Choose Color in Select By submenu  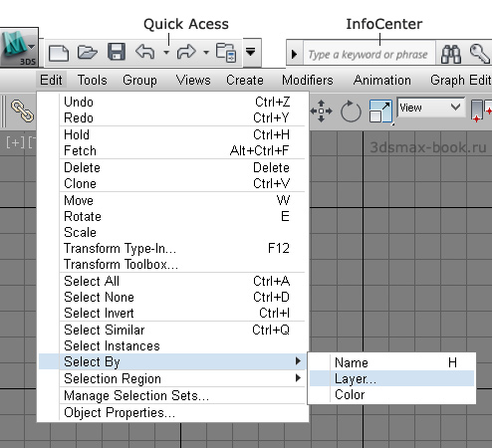[391, 394]
